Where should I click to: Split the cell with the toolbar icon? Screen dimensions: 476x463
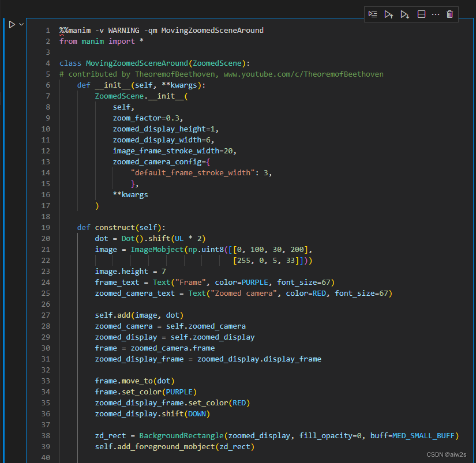[421, 14]
